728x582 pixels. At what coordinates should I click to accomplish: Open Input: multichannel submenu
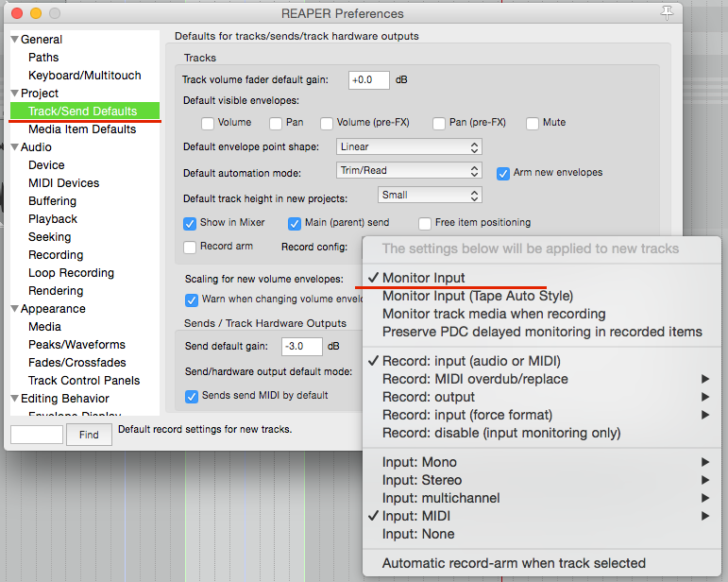(542, 498)
